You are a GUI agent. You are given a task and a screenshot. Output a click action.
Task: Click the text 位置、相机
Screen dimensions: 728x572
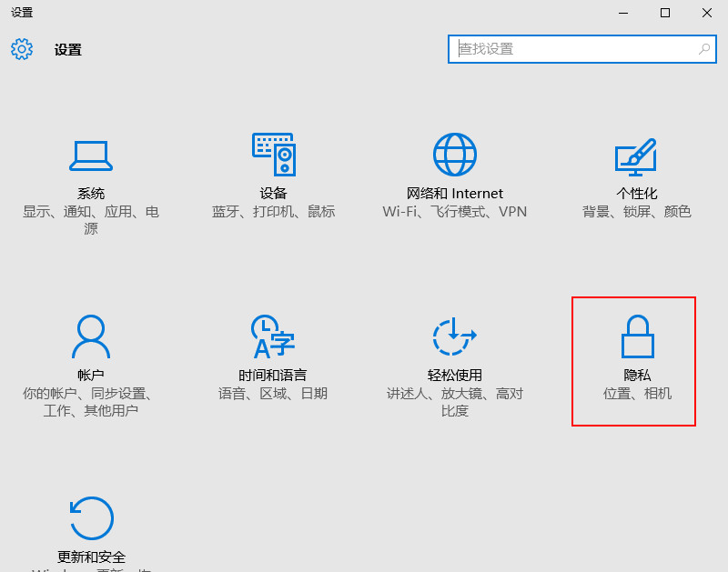(637, 394)
